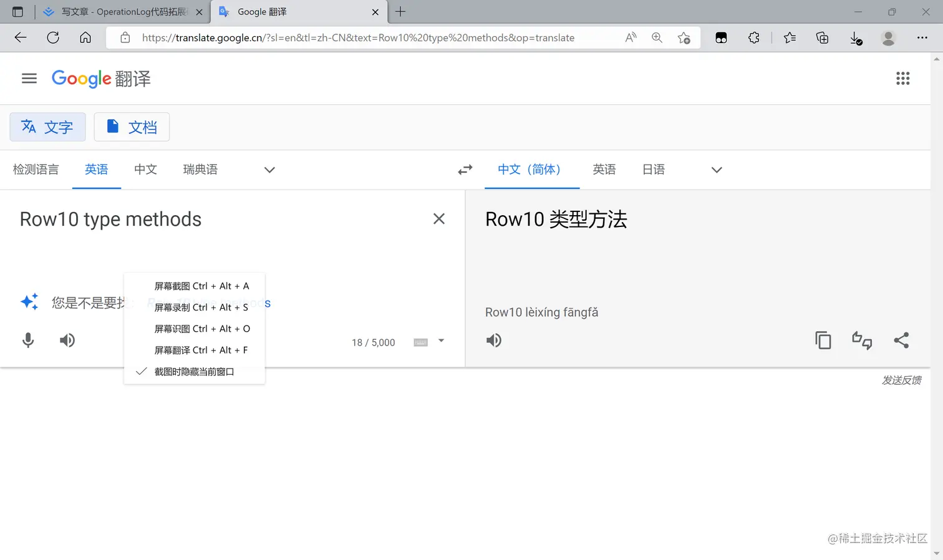
Task: Go to browser home page
Action: [85, 37]
